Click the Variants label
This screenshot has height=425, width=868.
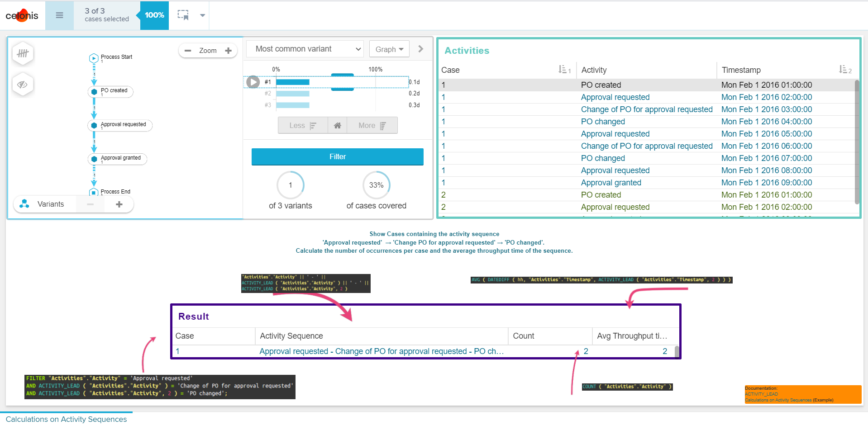(51, 204)
